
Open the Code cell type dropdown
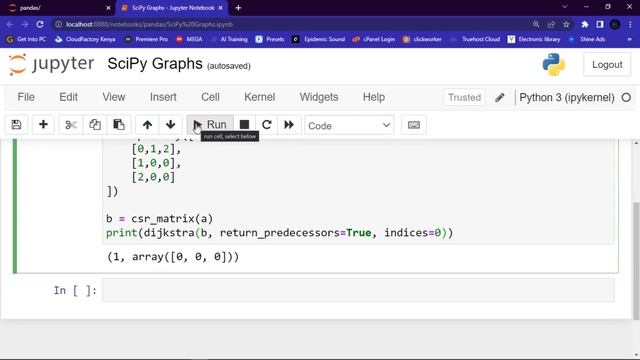click(349, 125)
